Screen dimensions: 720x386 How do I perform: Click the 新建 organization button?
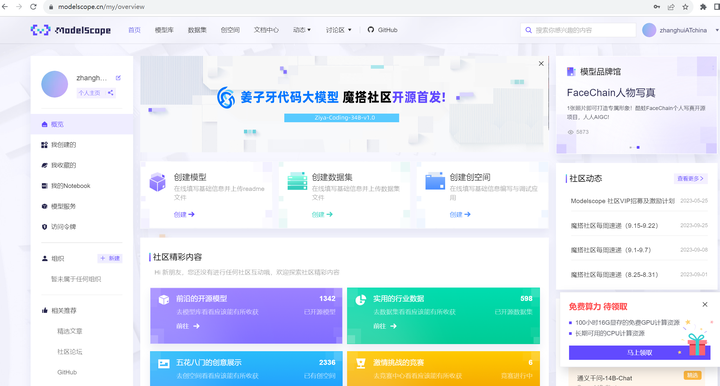click(110, 258)
